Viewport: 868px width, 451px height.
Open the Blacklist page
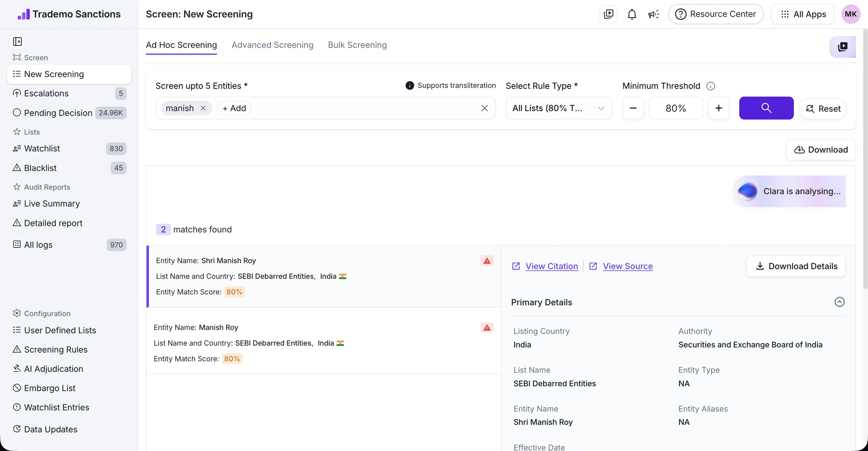[x=69, y=168]
